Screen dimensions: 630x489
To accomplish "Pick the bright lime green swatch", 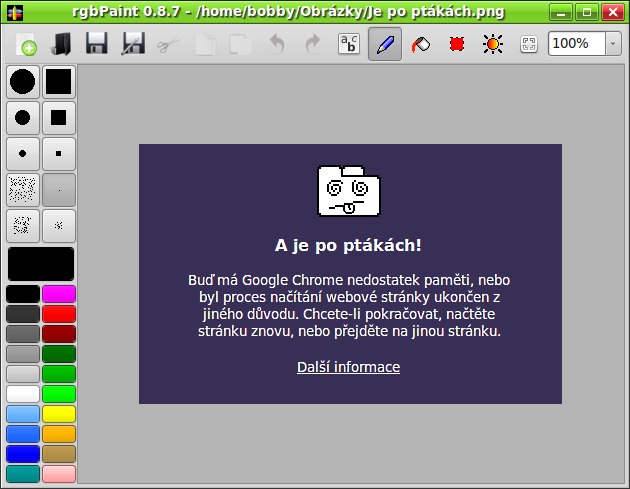I will [x=59, y=394].
